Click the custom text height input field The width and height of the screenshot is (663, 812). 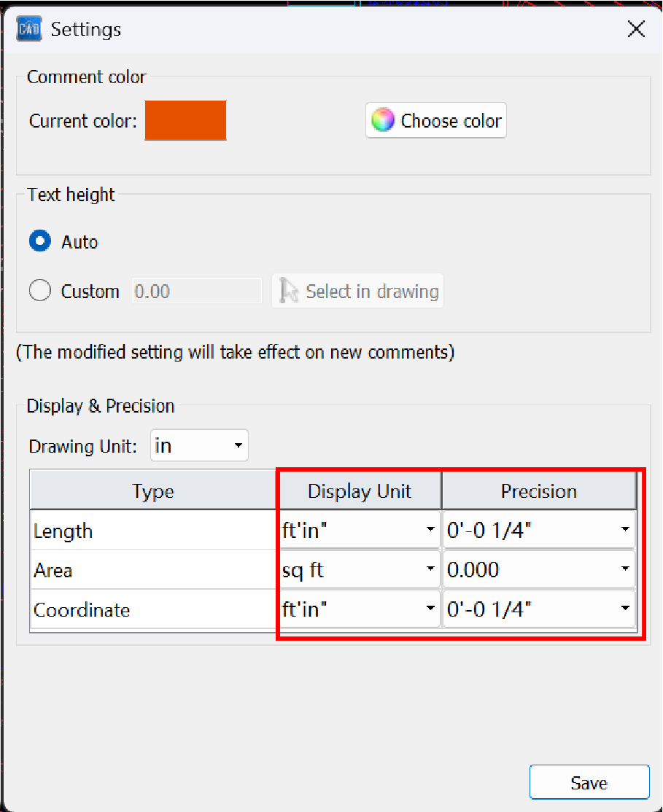[x=196, y=292]
